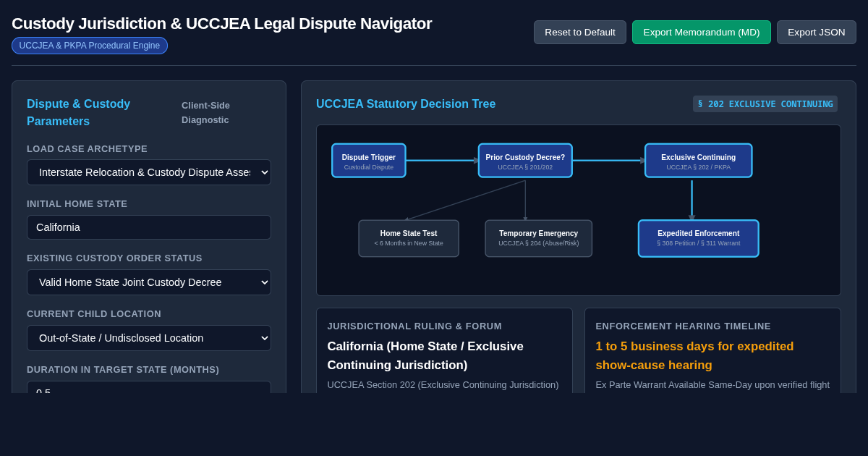The height and width of the screenshot is (456, 868).
Task: Click the Jurisdictional Ruling & Forum label
Action: click(x=414, y=326)
